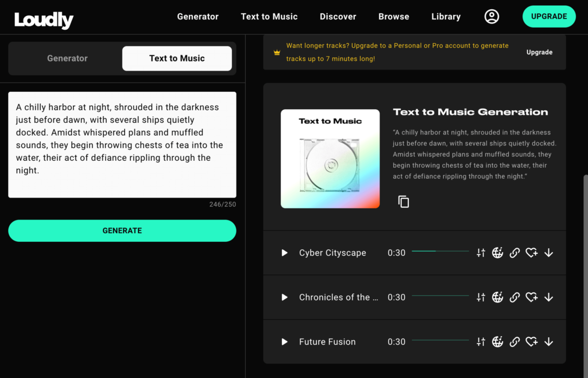The image size is (588, 378).
Task: Open stem sliders for Cyber Cityscape
Action: (x=481, y=252)
